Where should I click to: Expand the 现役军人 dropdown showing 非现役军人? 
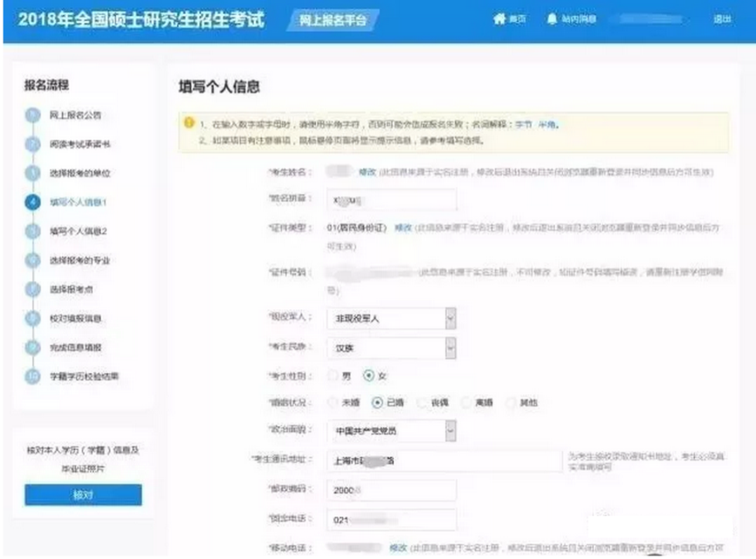450,319
